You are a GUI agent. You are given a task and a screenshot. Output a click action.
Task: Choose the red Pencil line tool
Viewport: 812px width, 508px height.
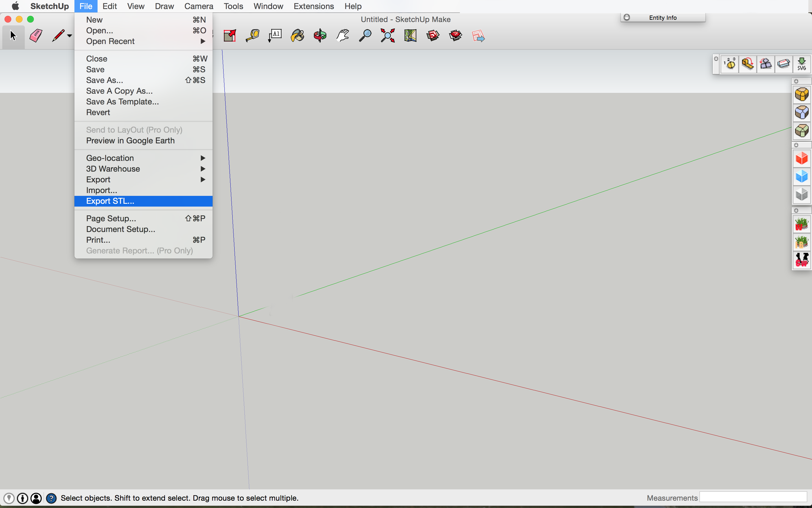tap(58, 36)
